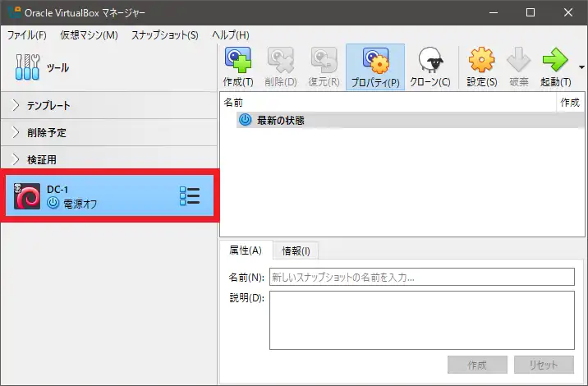Viewport: 588px width, 386px height.
Task: Click the 作成 button at the bottom
Action: coord(477,365)
